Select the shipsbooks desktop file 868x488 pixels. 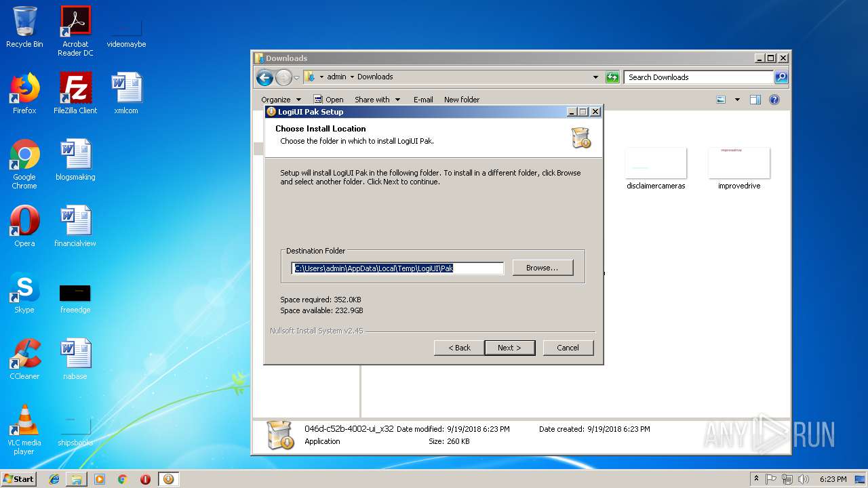pyautogui.click(x=75, y=431)
